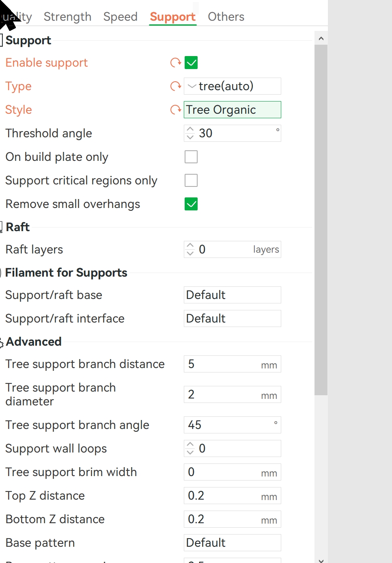Check Support critical regions only

191,180
